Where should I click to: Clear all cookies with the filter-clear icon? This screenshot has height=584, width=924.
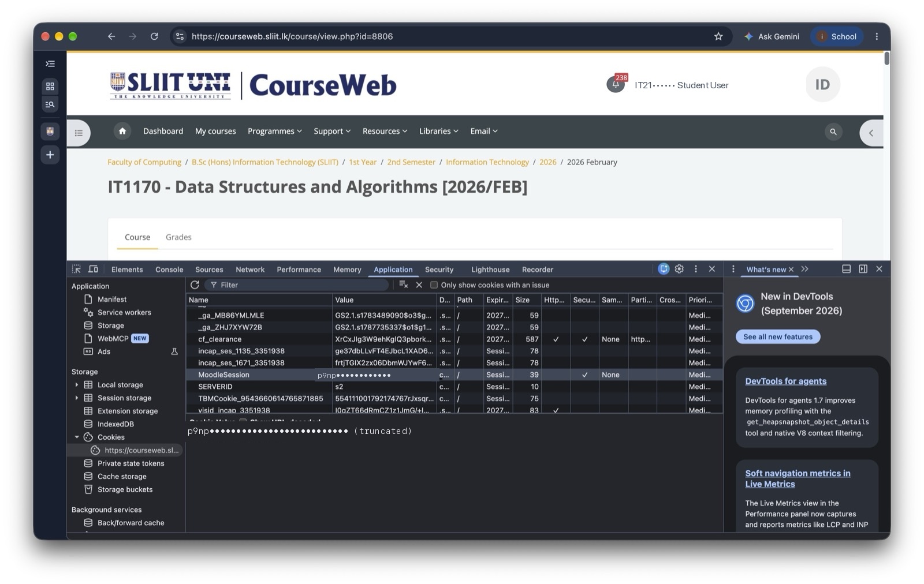pyautogui.click(x=404, y=285)
